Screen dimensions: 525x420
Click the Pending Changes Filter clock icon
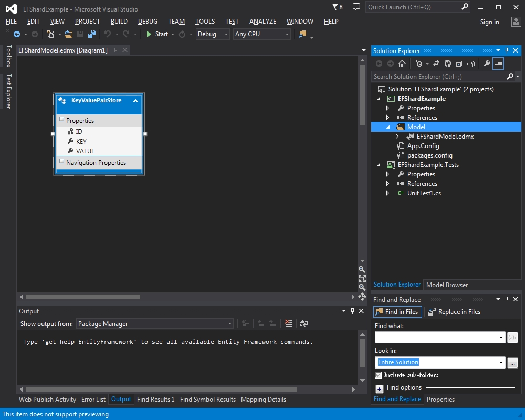(x=419, y=64)
